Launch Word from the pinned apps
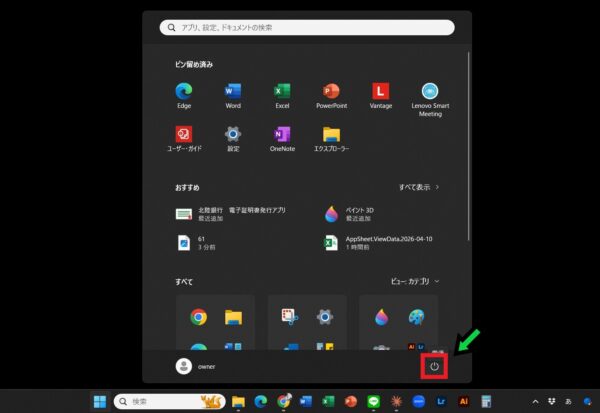The width and height of the screenshot is (600, 413). click(x=233, y=96)
